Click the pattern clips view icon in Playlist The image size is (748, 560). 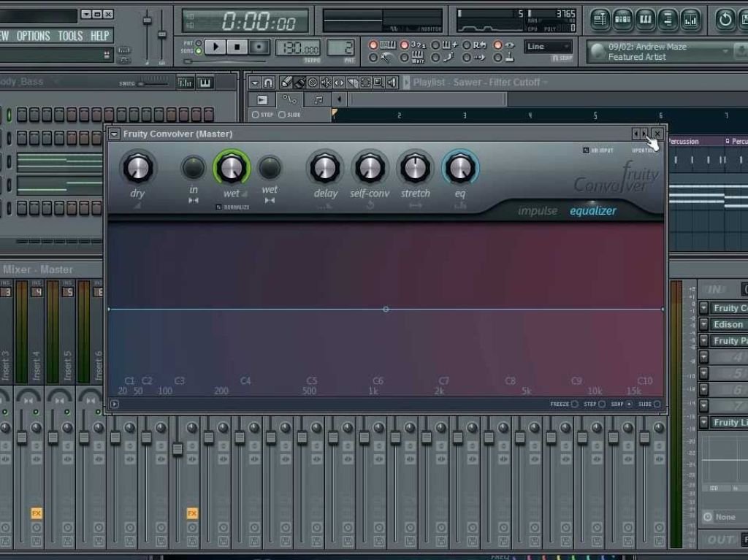coord(262,99)
